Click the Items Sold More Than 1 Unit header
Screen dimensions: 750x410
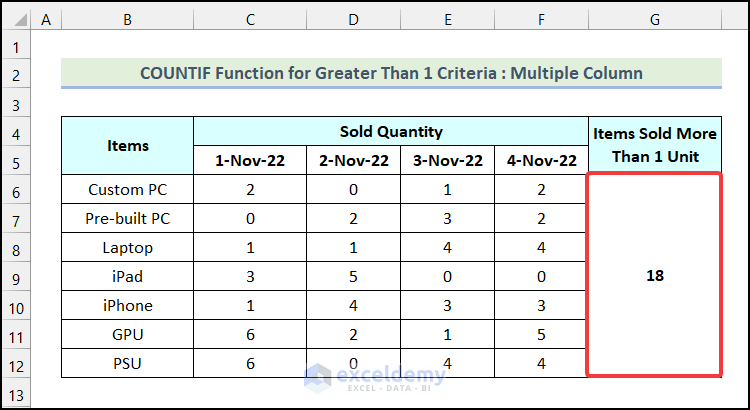654,146
